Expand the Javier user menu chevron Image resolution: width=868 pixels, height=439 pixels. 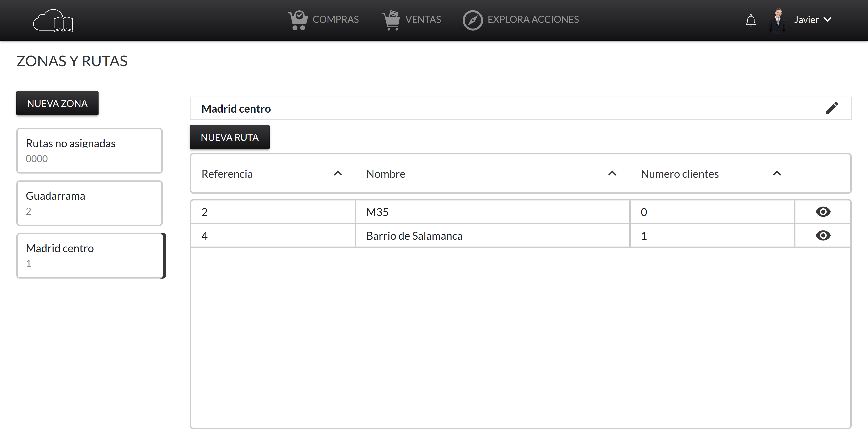(827, 19)
